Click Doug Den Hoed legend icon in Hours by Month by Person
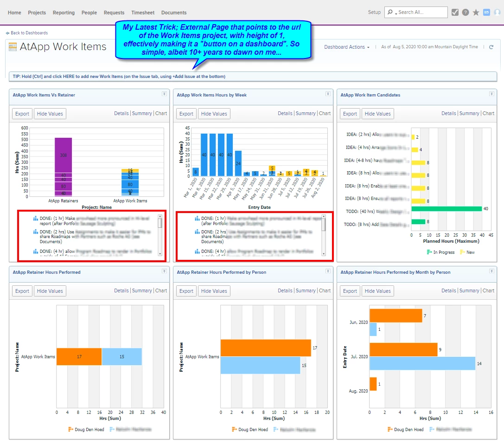This screenshot has width=504, height=445. [390, 430]
